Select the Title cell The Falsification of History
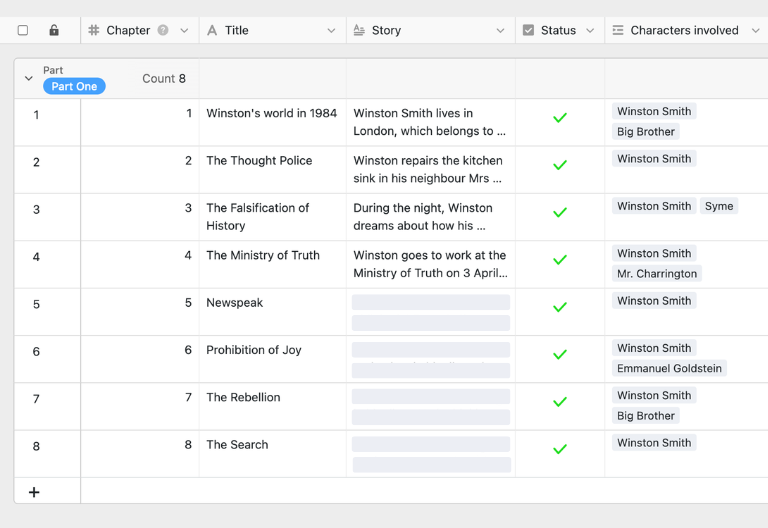Image resolution: width=768 pixels, height=528 pixels. coord(272,217)
